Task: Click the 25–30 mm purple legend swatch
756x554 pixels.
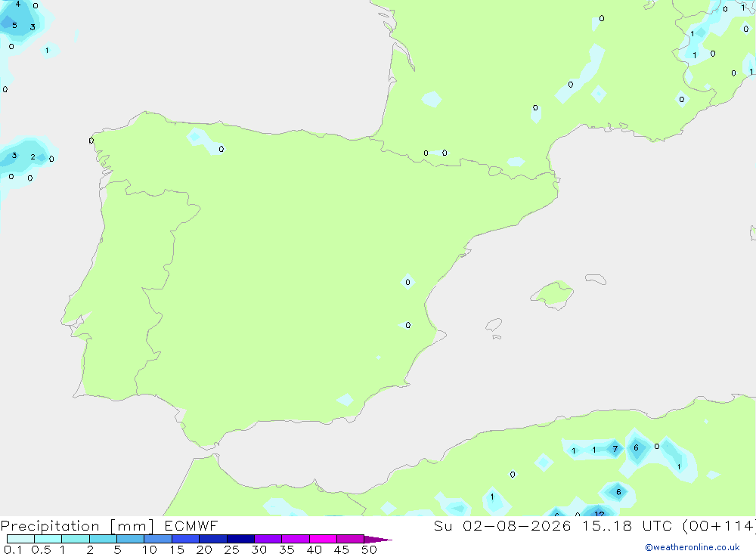Action: click(240, 539)
